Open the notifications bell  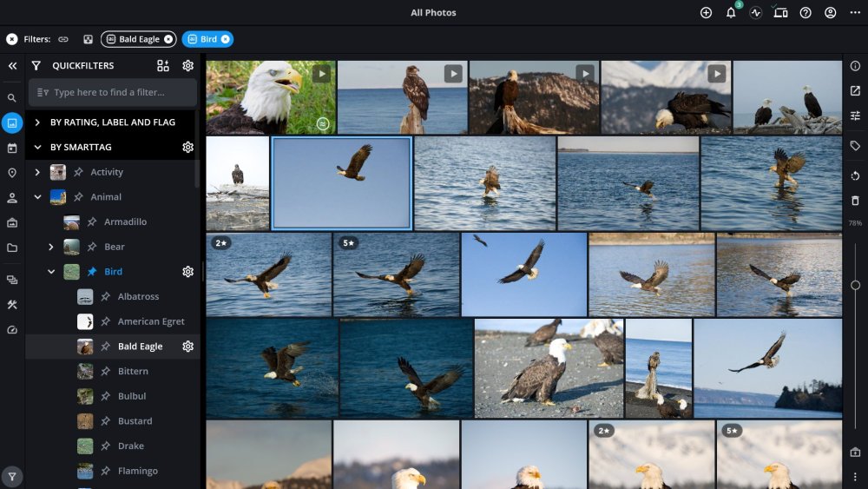tap(731, 13)
